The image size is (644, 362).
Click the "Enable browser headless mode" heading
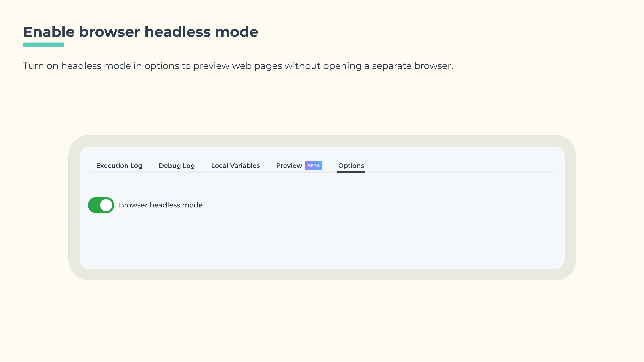[x=140, y=32]
